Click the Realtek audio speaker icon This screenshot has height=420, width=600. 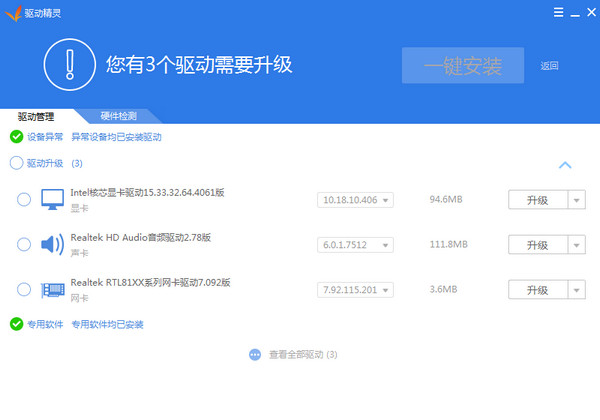[x=52, y=244]
